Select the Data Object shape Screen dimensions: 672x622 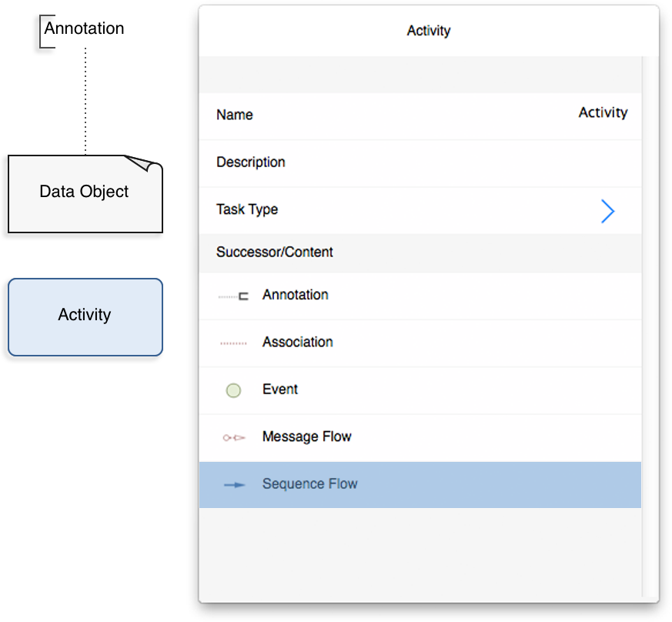85,194
